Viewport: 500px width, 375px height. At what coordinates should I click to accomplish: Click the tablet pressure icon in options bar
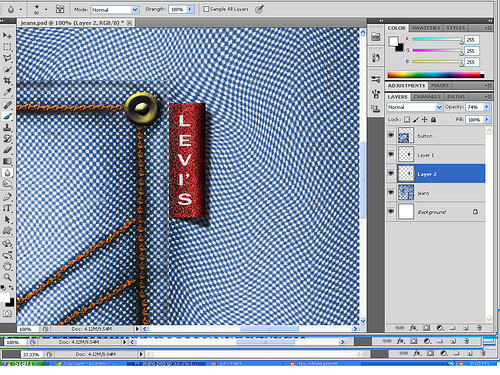click(259, 9)
